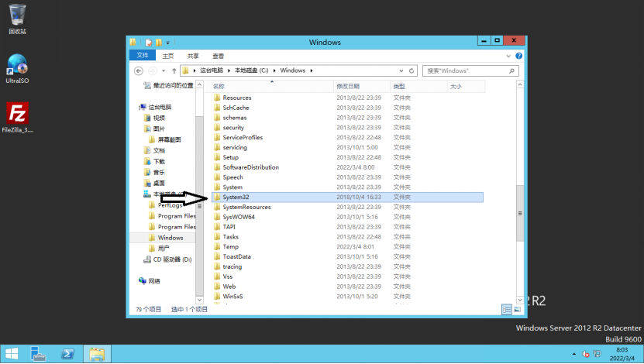Screen dimensions: 644x364
Task: Refresh the Windows folder view
Action: click(x=412, y=70)
